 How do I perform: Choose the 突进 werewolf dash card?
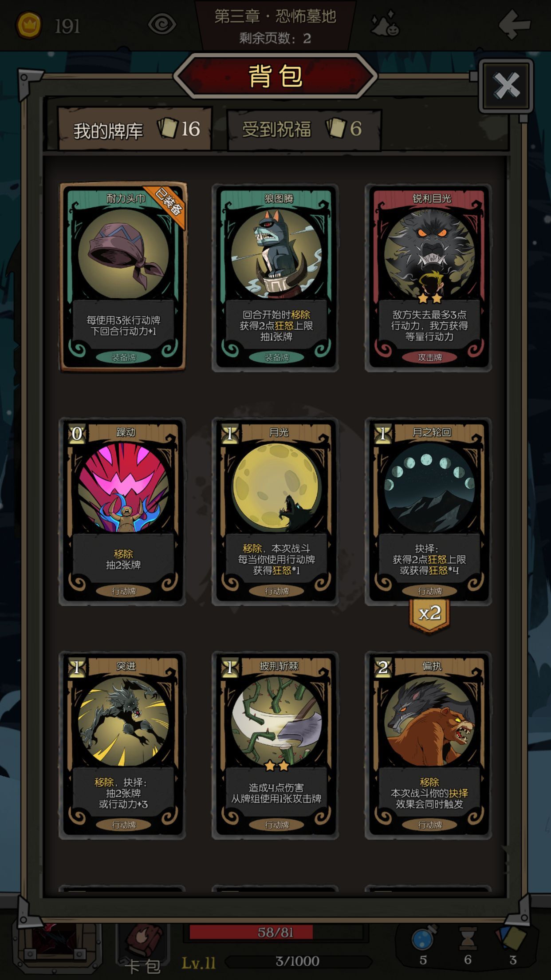122,745
